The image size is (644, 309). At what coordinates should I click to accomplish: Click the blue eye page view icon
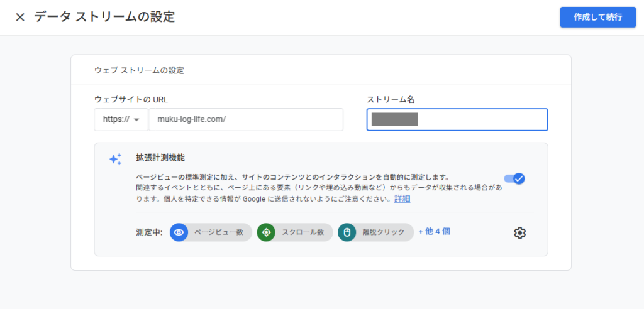click(x=179, y=232)
